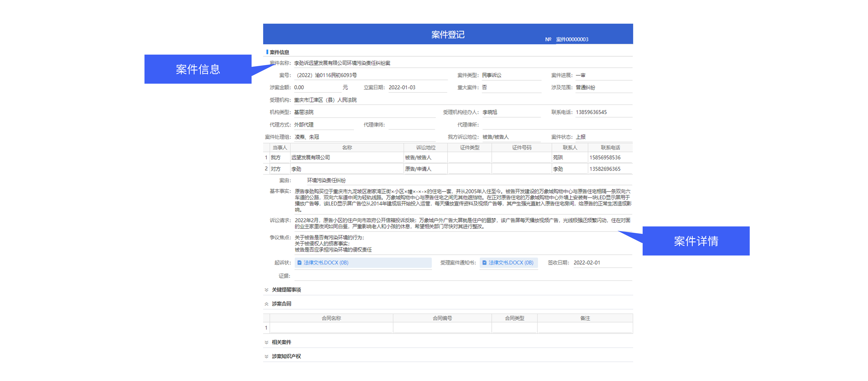Select the 被告/被告人 cell in row 1
Screen dimensions: 868x381
pyautogui.click(x=426, y=157)
